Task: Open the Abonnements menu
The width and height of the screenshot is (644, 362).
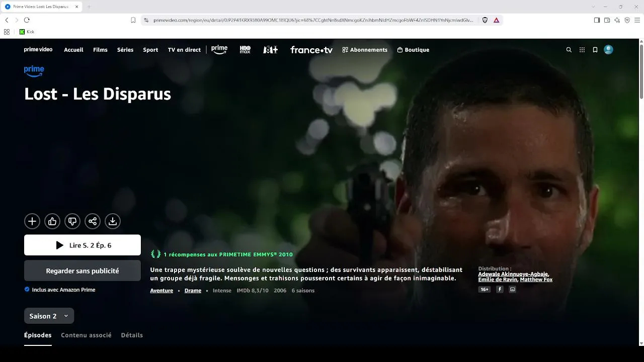Action: point(365,50)
